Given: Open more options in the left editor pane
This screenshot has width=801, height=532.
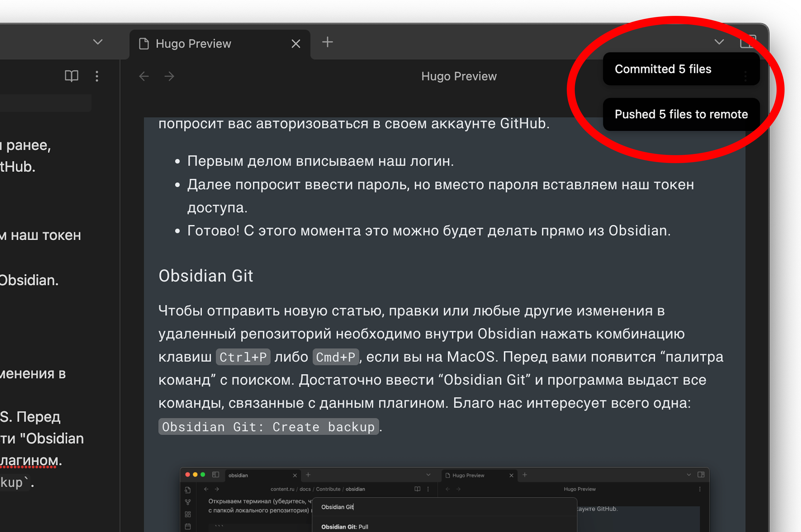Looking at the screenshot, I should 97,76.
